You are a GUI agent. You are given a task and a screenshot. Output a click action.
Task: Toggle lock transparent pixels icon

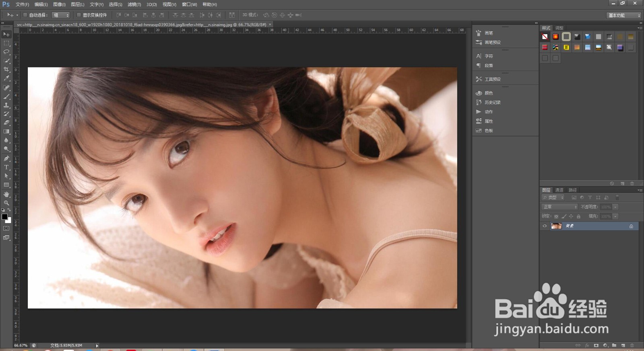(x=556, y=216)
